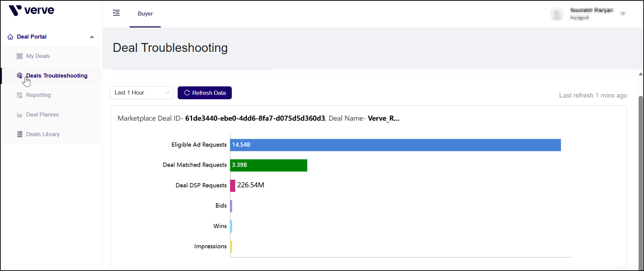644x271 pixels.
Task: Click the Last refresh 1 mins ago text
Action: tap(593, 96)
